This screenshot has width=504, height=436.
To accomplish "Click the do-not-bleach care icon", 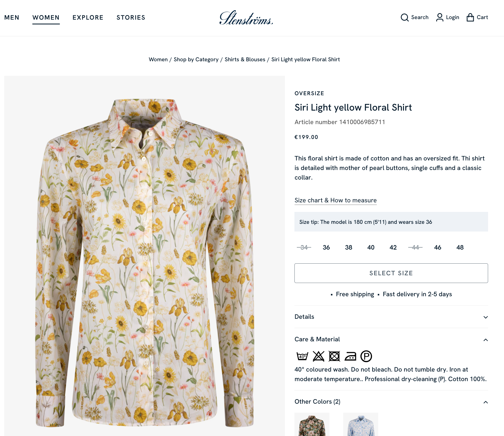I will 318,356.
